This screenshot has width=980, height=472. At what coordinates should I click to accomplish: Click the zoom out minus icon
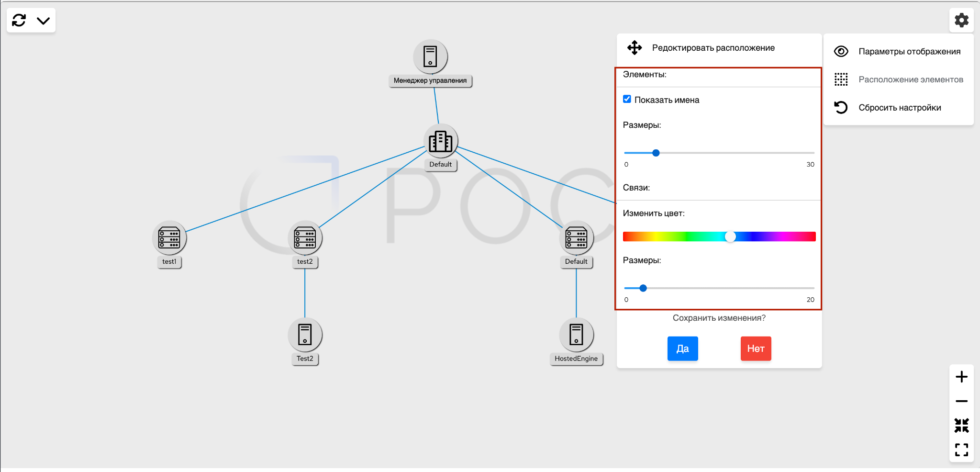961,401
